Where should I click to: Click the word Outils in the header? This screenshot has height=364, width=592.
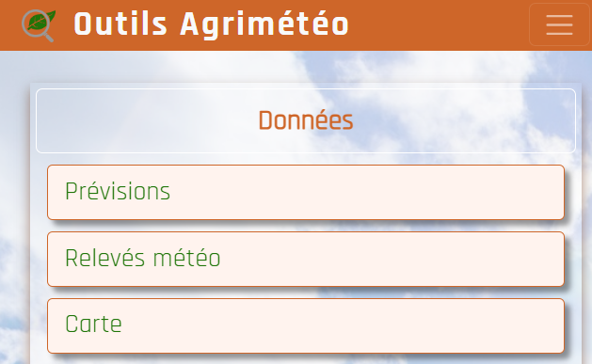click(x=120, y=24)
